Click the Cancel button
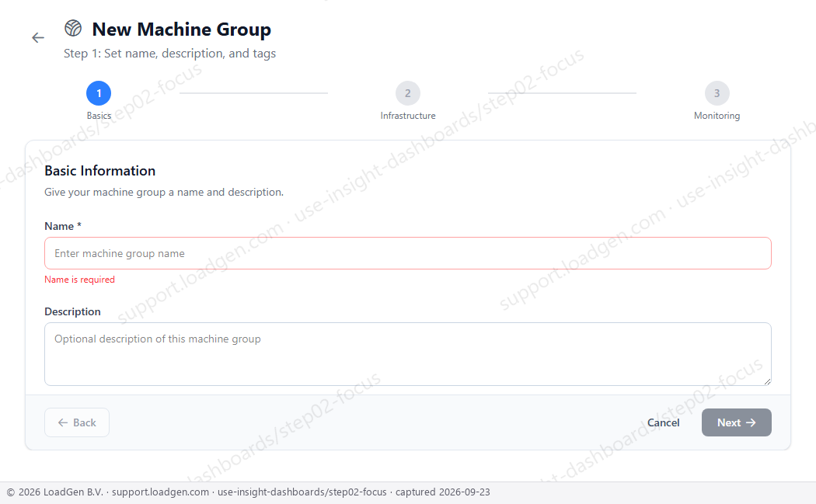The height and width of the screenshot is (504, 816). tap(664, 422)
